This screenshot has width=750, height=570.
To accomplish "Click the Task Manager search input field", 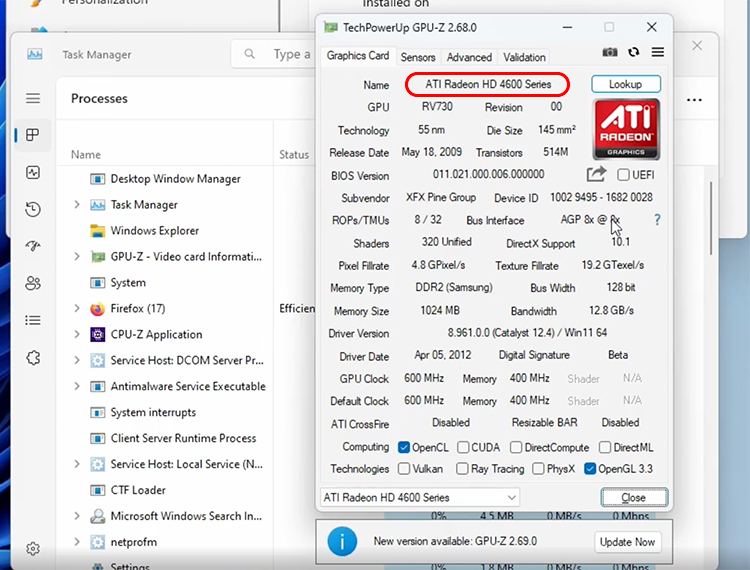I will (x=274, y=54).
